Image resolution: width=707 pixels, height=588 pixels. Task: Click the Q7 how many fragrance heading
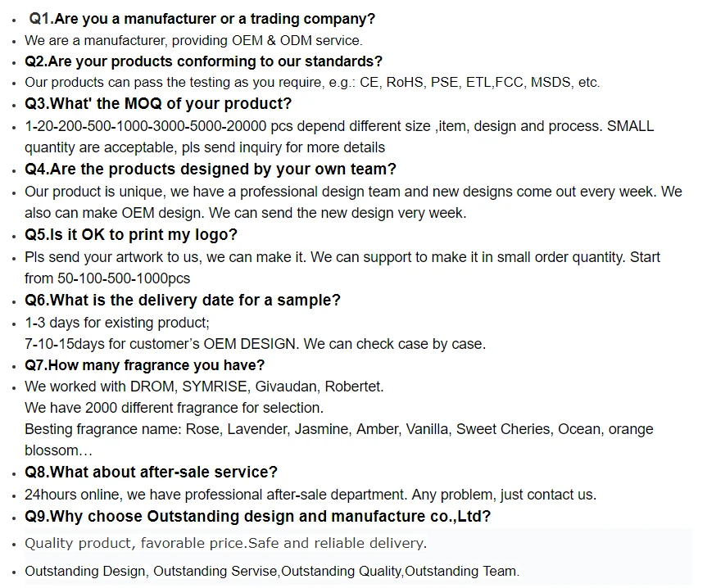pyautogui.click(x=144, y=365)
